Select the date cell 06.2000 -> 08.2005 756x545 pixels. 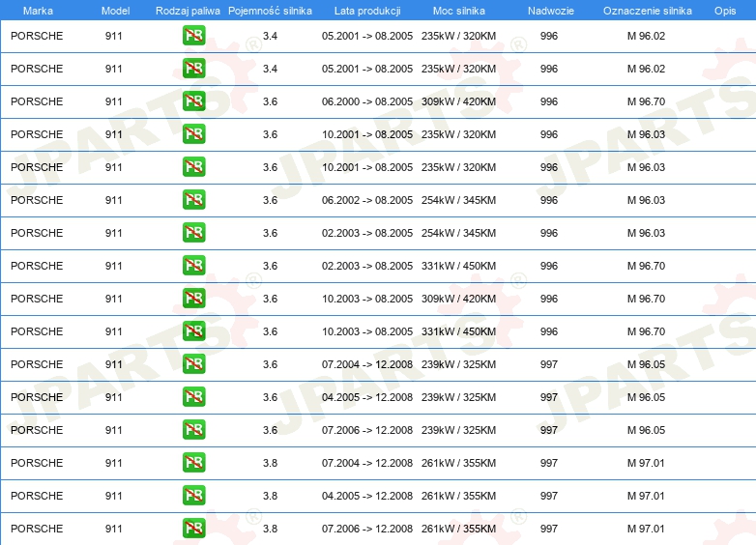coord(367,101)
